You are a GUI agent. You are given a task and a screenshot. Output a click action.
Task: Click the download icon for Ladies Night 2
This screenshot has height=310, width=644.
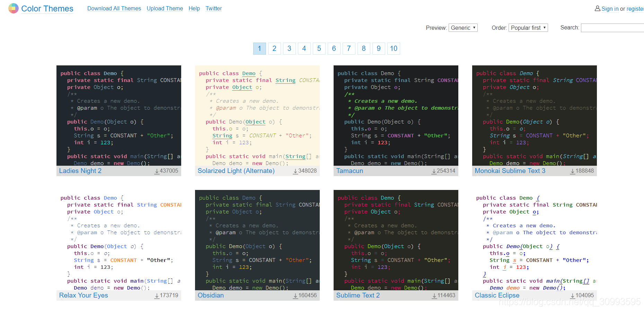coord(157,171)
